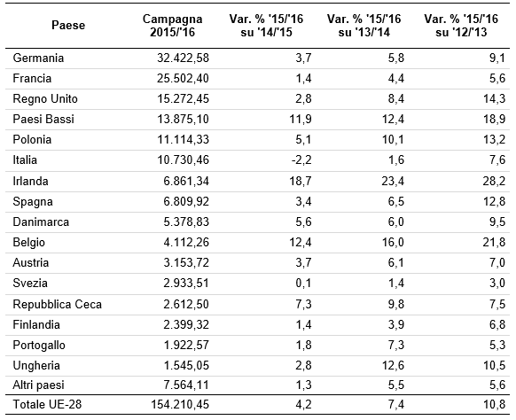
Task: Click the Var. % '15/'16 su '14/'15 header
Action: (x=266, y=26)
